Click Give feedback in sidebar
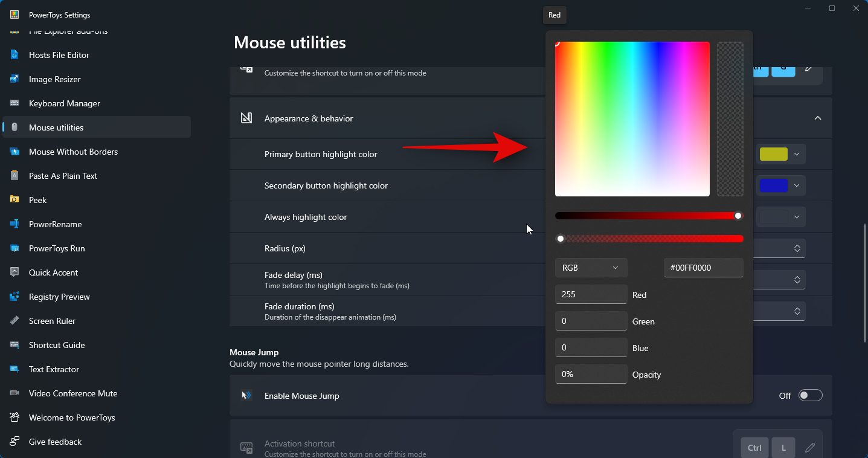 coord(55,442)
